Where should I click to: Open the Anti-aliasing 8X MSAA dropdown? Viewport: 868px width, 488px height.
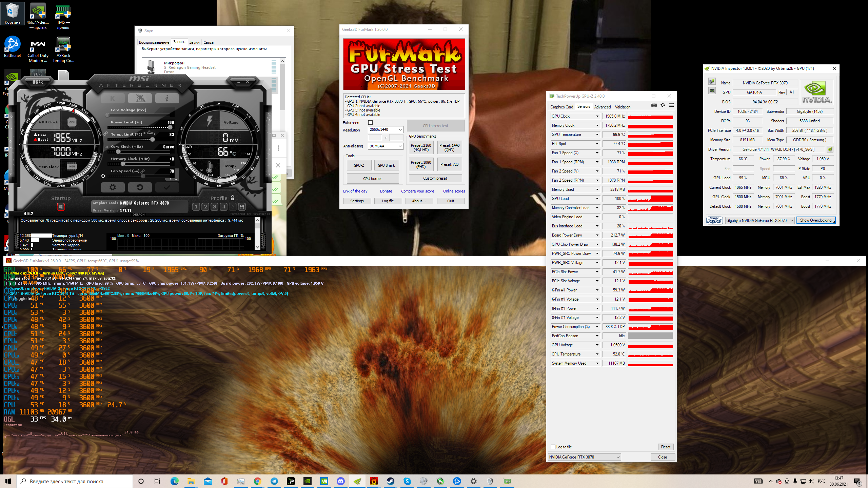click(x=386, y=146)
